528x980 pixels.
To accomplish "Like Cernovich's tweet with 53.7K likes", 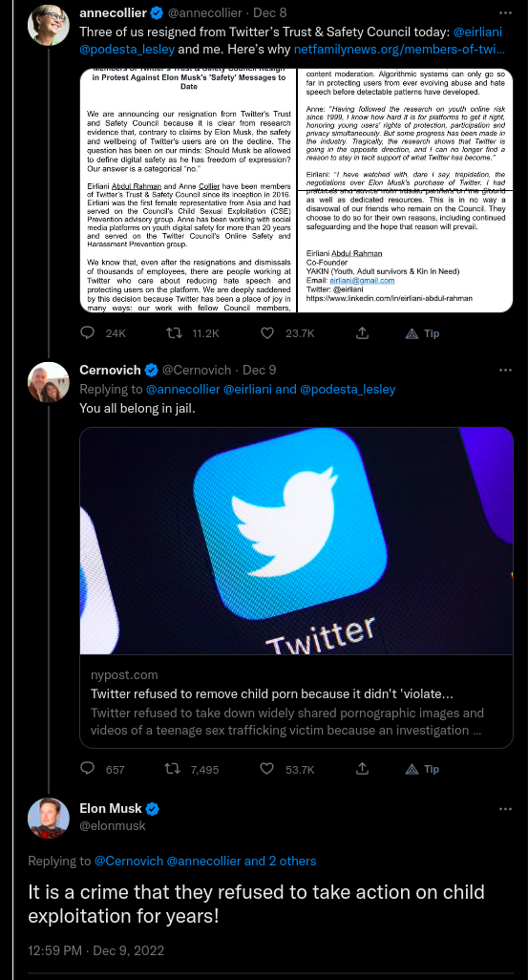I will pyautogui.click(x=266, y=769).
